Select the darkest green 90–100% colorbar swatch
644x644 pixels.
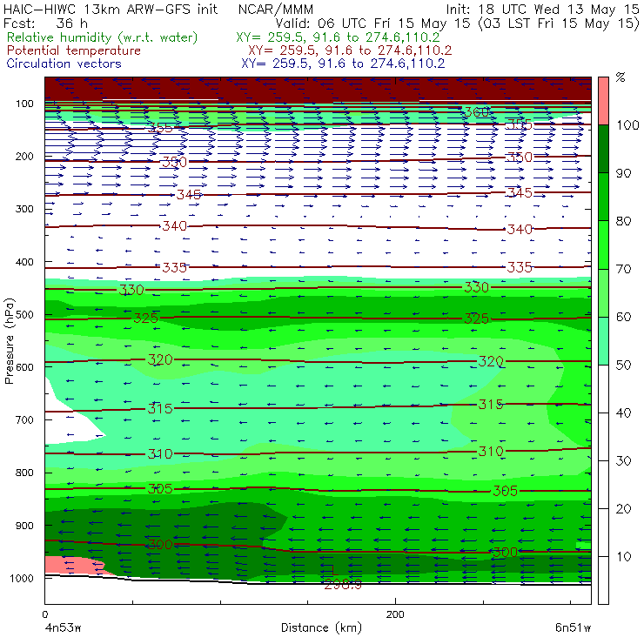603,149
